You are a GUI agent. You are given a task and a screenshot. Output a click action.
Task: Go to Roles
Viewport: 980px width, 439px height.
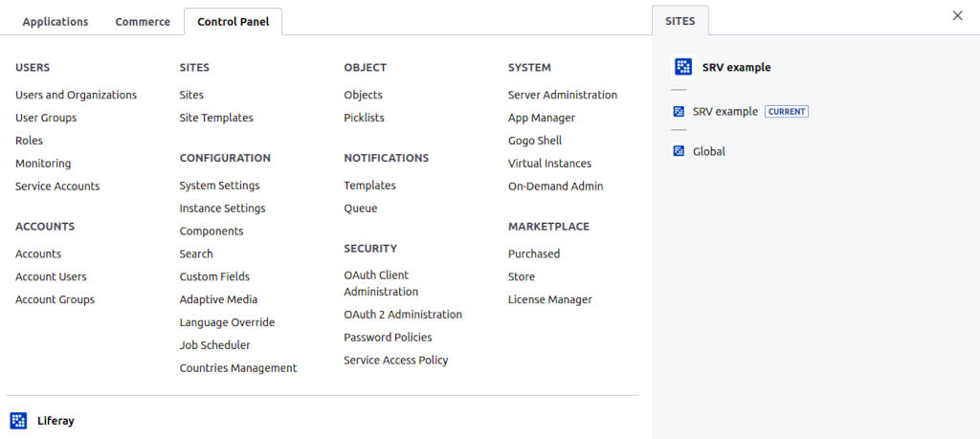30,141
